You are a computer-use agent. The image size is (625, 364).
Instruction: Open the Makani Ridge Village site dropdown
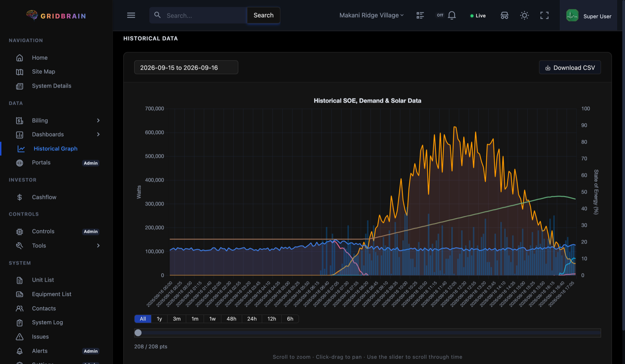coord(371,15)
